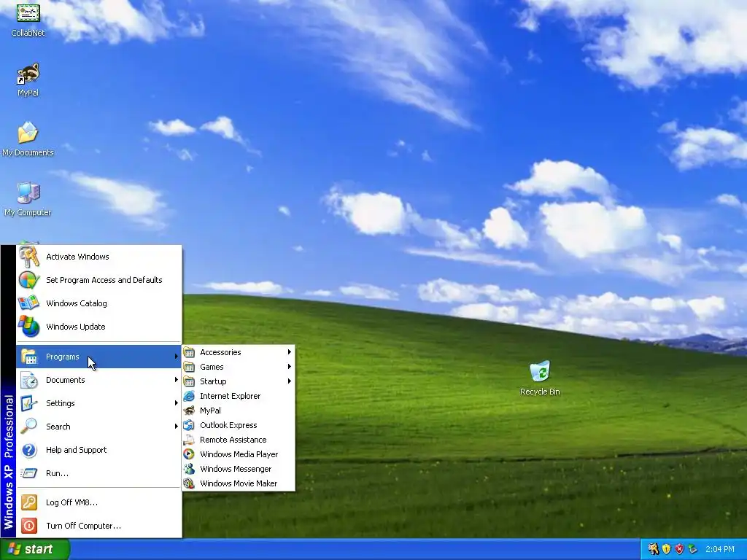The height and width of the screenshot is (560, 747).
Task: Click the network connection tray icon
Action: (692, 549)
